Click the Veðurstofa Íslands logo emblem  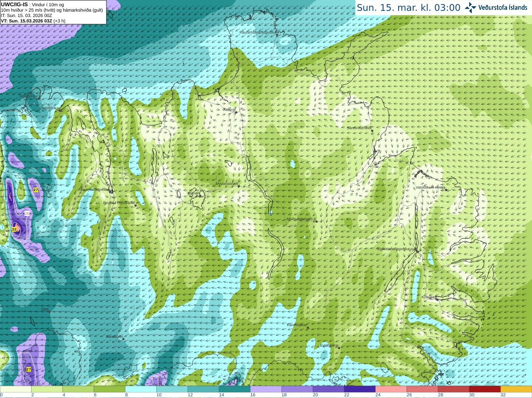tap(470, 7)
